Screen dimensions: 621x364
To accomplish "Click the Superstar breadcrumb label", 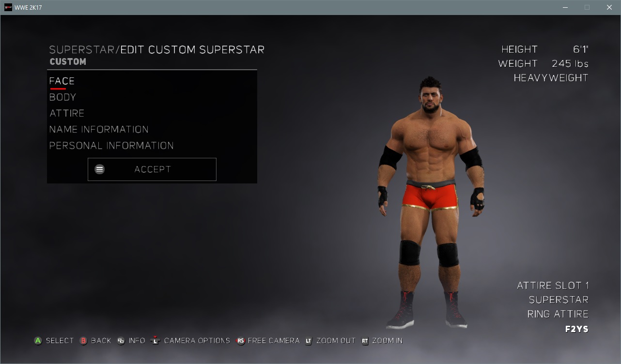I will click(x=82, y=50).
